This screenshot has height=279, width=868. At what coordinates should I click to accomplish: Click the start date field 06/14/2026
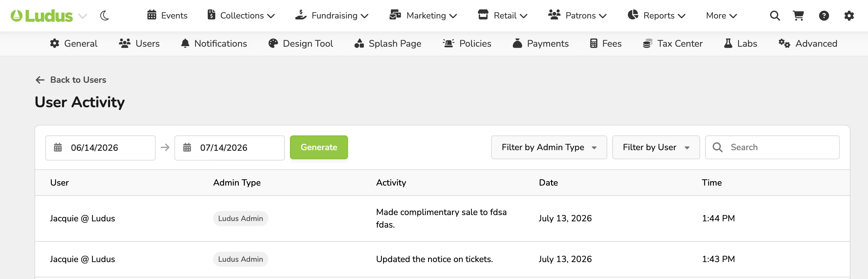coord(100,148)
